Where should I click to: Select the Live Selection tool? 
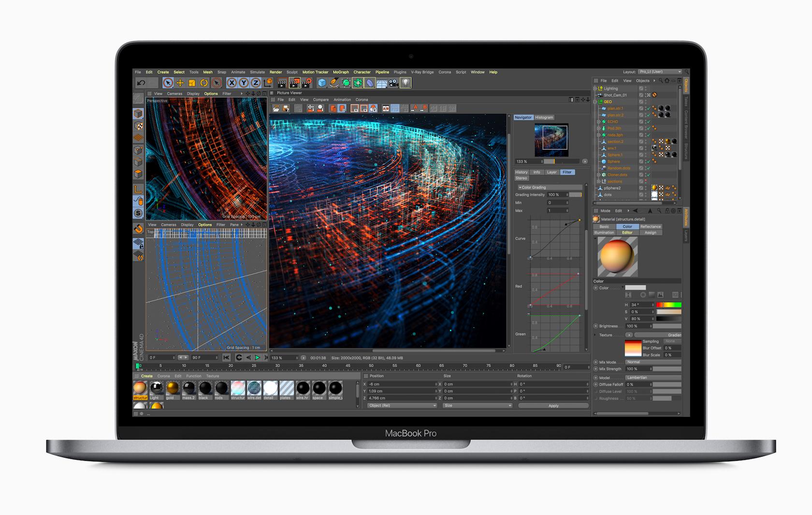tap(168, 83)
